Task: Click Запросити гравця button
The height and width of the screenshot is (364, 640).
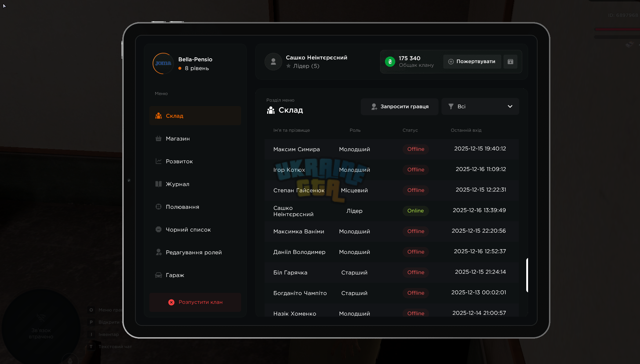Action: tap(400, 107)
